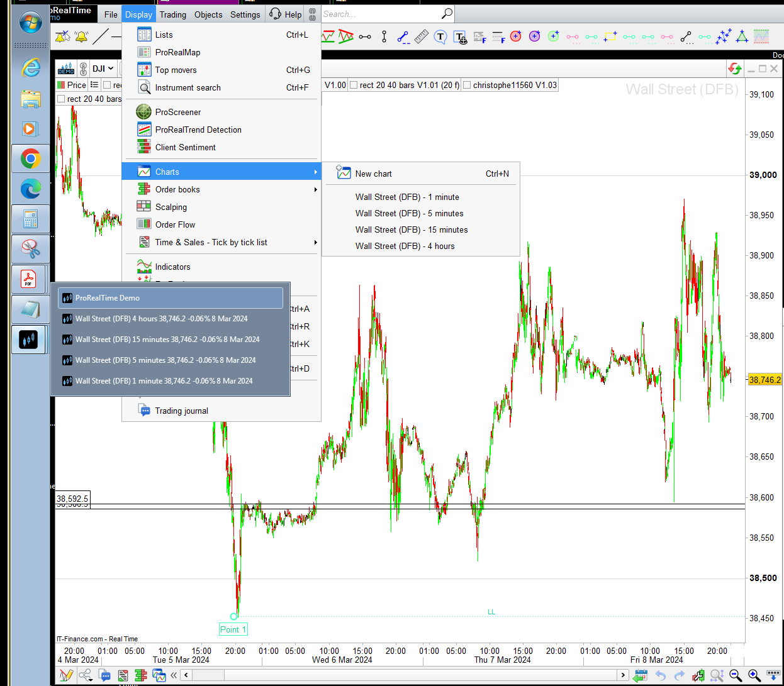The image size is (784, 686).
Task: Open Internet Explorer from the taskbar
Action: [x=30, y=68]
